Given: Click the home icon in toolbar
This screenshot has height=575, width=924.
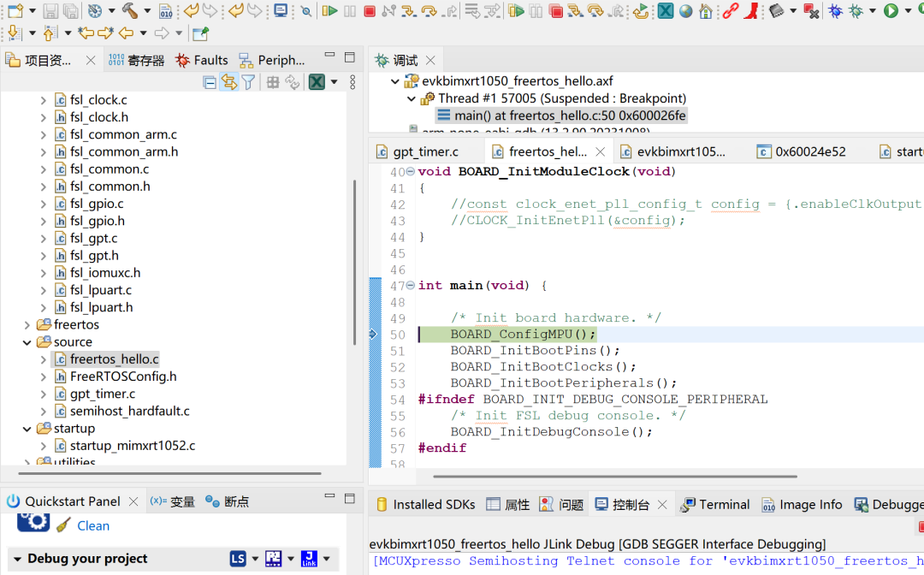Looking at the screenshot, I should coord(706,10).
